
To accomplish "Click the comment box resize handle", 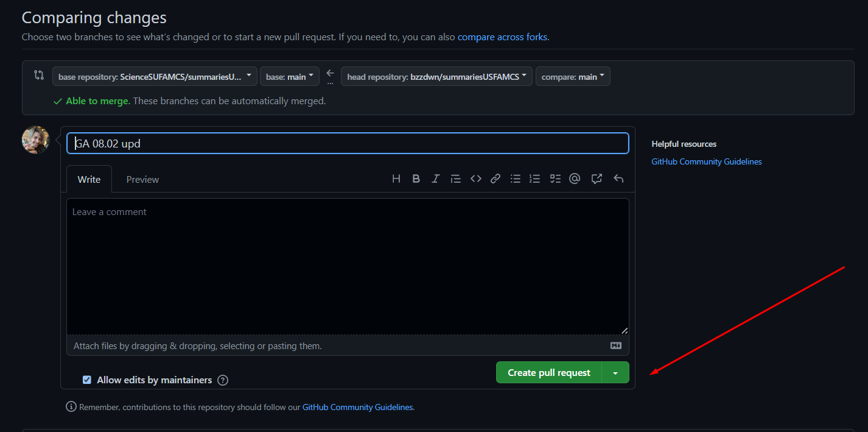I will coord(625,330).
